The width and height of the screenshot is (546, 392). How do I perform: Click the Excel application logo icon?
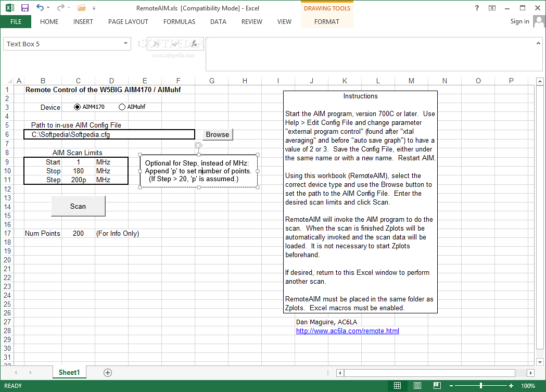pos(10,8)
